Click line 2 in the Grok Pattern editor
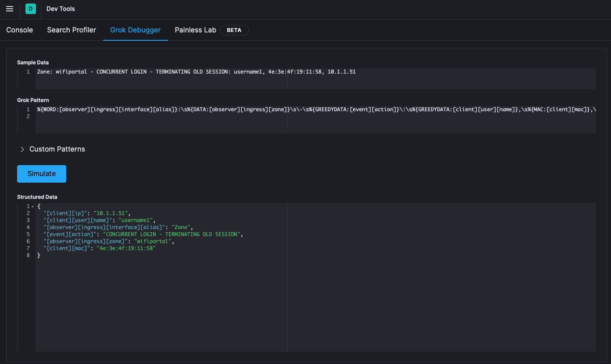 pos(316,117)
